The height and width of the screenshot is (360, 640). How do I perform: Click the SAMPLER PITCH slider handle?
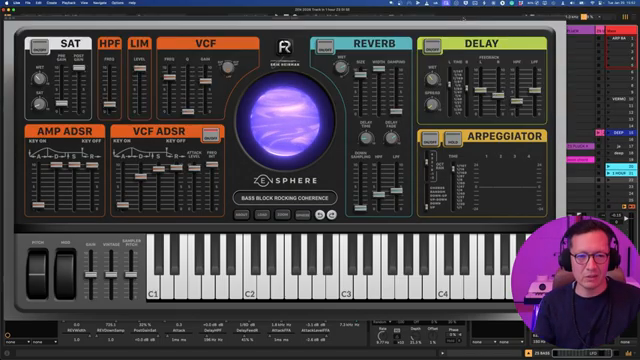(131, 274)
